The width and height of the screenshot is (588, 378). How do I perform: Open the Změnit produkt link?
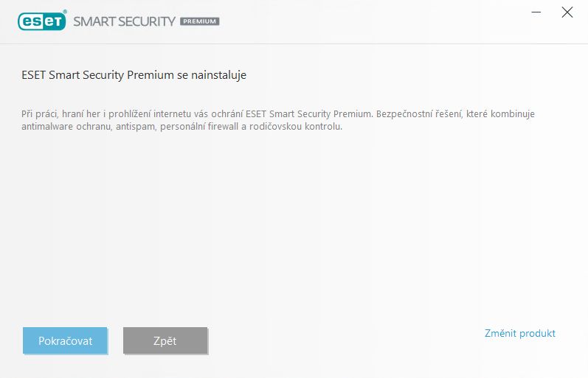click(x=519, y=333)
